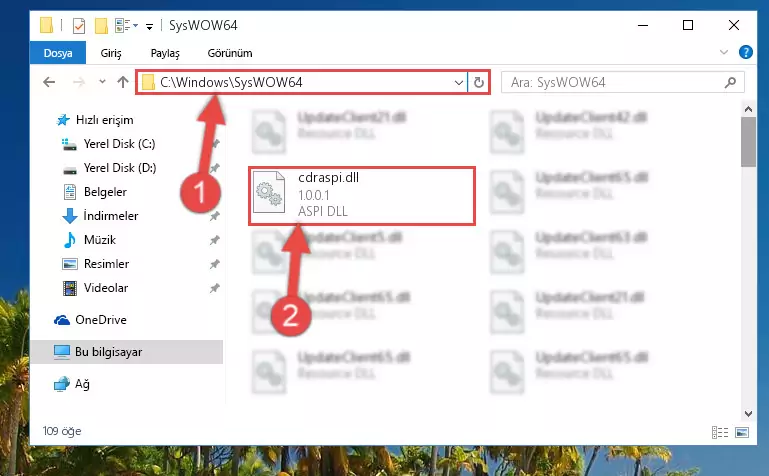Open Resimler folder in sidebar

tap(106, 264)
